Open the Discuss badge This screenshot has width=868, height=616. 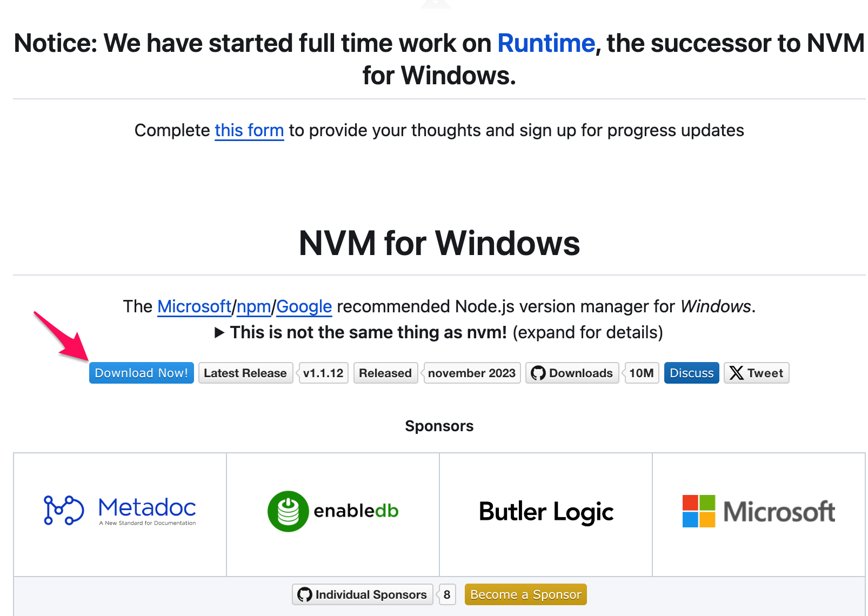tap(691, 373)
